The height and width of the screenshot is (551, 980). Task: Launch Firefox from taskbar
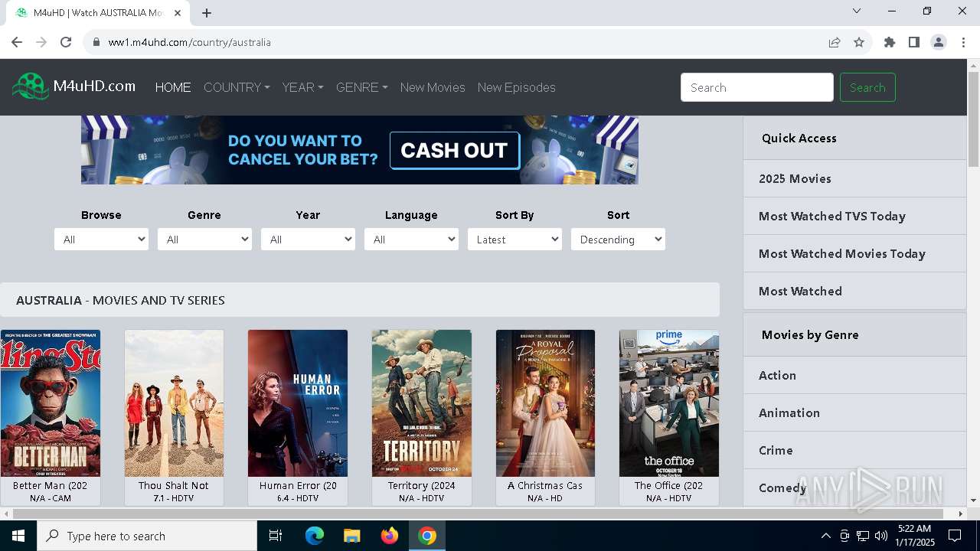[390, 536]
